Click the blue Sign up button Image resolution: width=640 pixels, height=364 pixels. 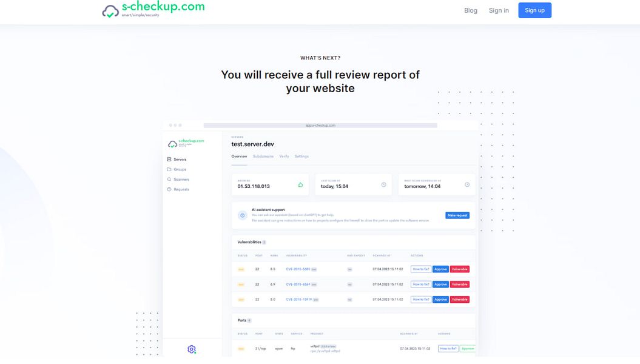point(534,10)
